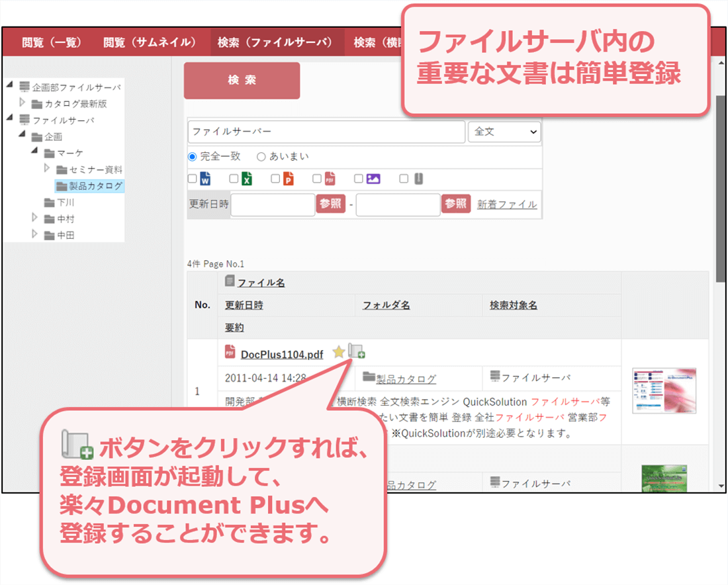Click folder icon of マーケ
Viewport: 728px width, 585px height.
tap(50, 153)
